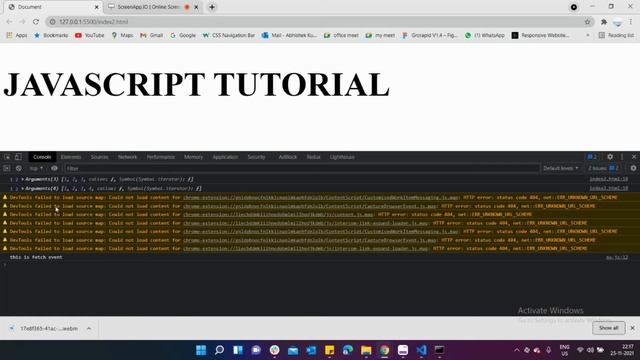This screenshot has height=360, width=640.
Task: Open Microsoft Edge from the taskbar
Action: 348,350
